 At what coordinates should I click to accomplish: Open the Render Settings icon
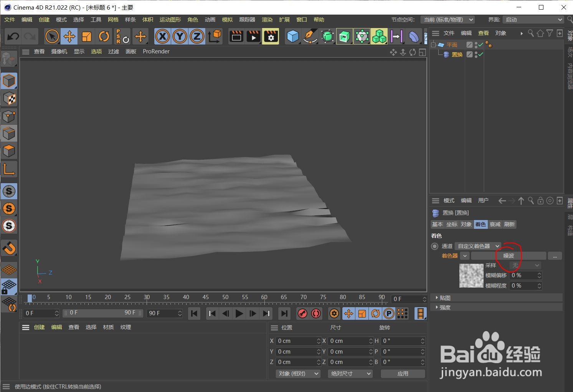click(271, 36)
